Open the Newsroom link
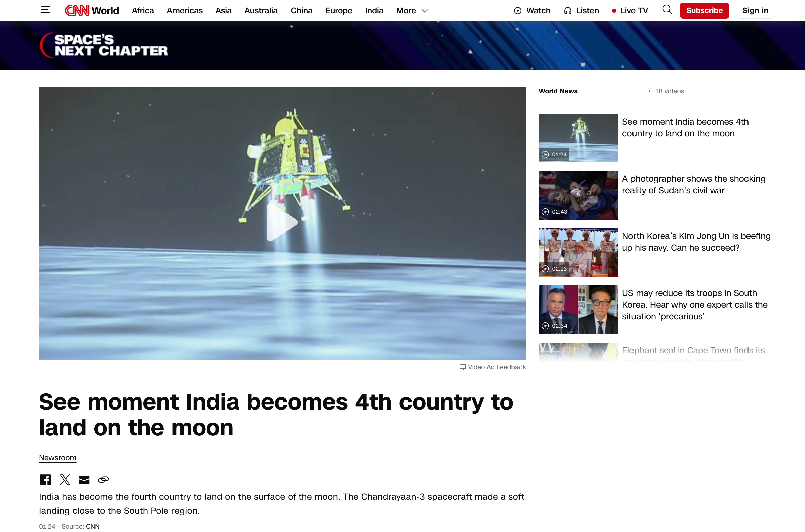805x532 pixels. click(58, 458)
